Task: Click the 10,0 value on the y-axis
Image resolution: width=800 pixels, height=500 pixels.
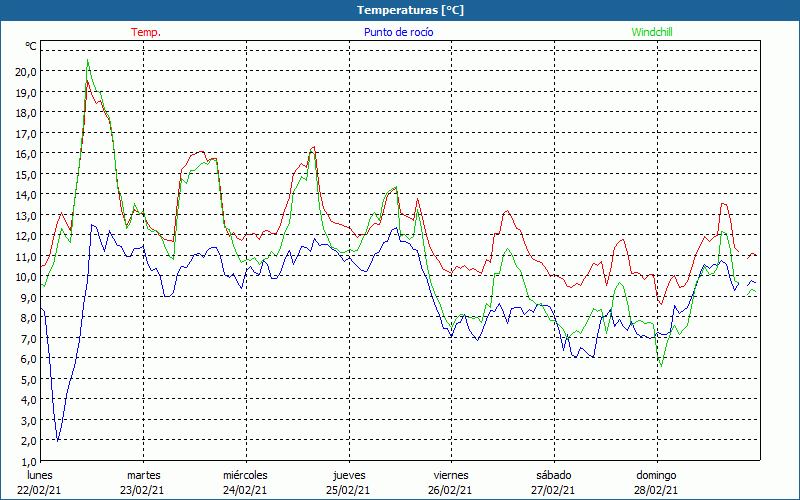Action: [26, 277]
